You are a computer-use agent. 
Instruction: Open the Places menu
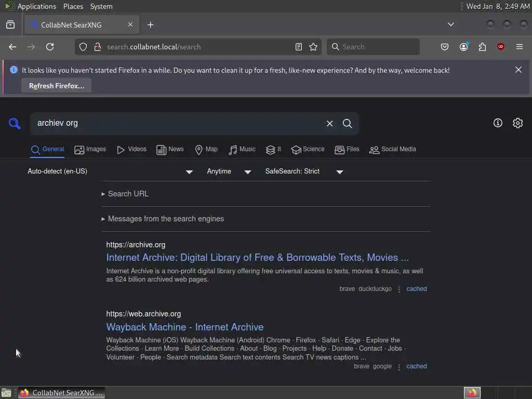(73, 6)
